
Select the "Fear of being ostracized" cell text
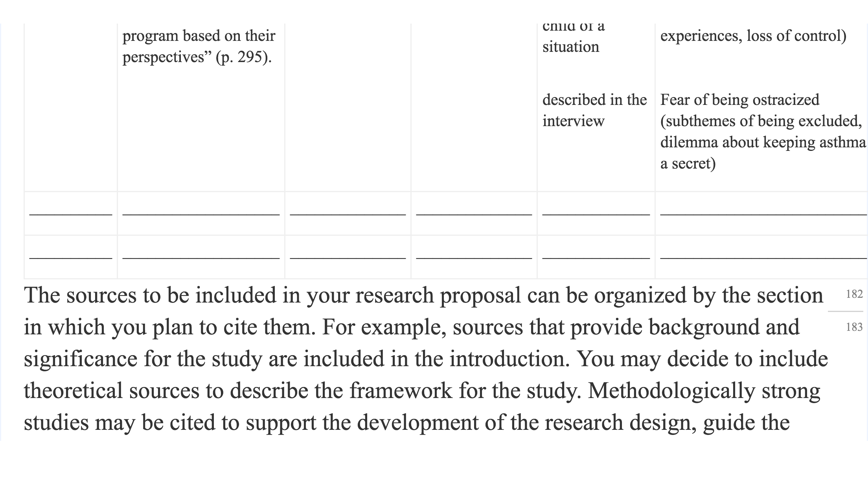(x=740, y=100)
